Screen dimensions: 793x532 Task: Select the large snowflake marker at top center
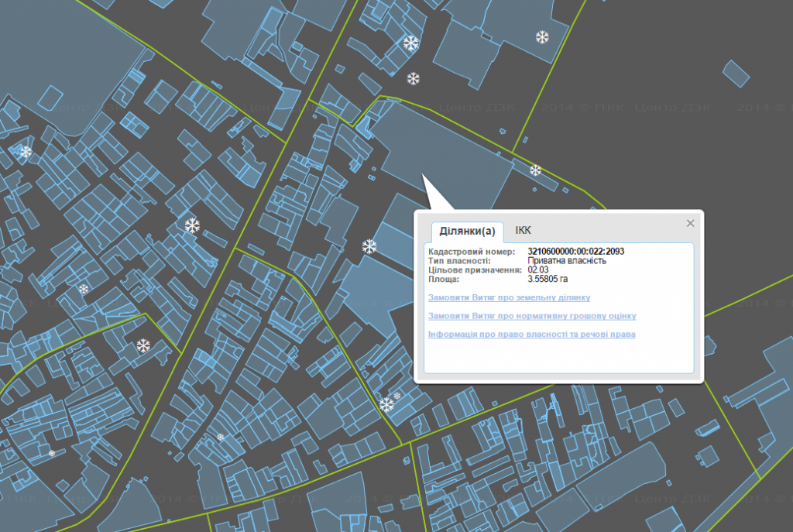coord(410,43)
